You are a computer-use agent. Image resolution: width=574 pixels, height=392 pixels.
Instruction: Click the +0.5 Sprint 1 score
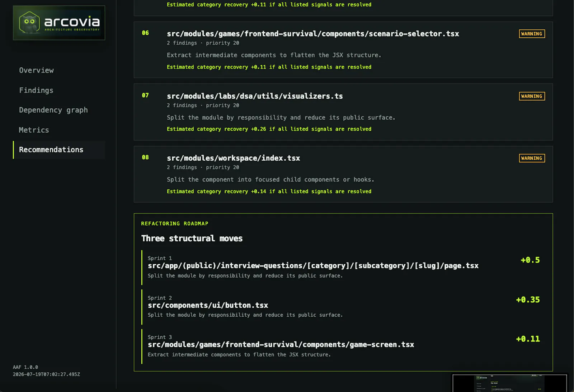point(530,260)
